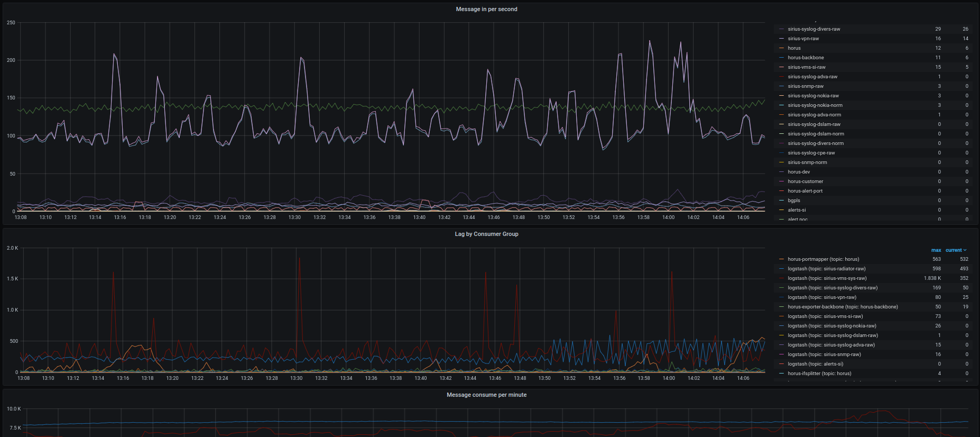Click the '532' current value for horus-portmapper
Viewport: 980px width, 437px height.
click(964, 259)
